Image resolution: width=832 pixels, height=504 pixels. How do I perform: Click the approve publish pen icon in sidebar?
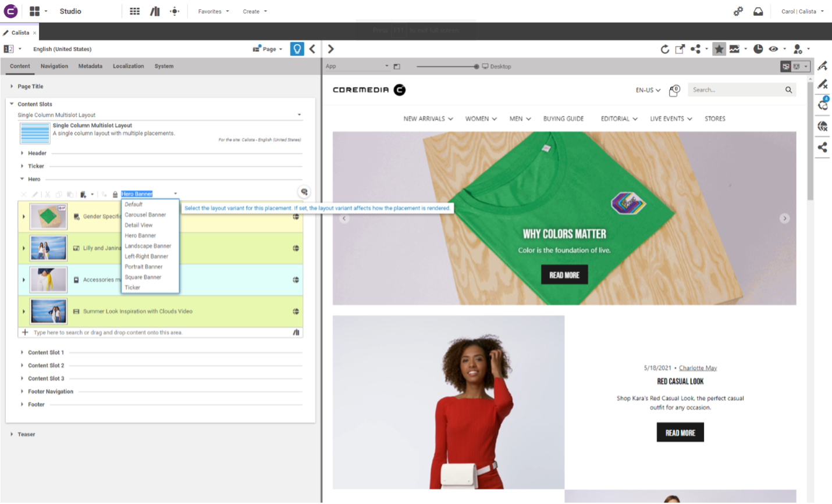point(822,66)
